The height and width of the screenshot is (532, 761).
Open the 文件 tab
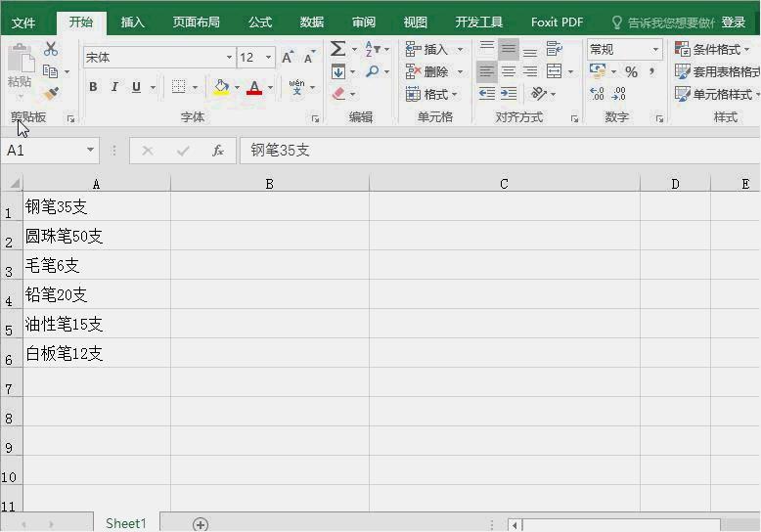(23, 22)
